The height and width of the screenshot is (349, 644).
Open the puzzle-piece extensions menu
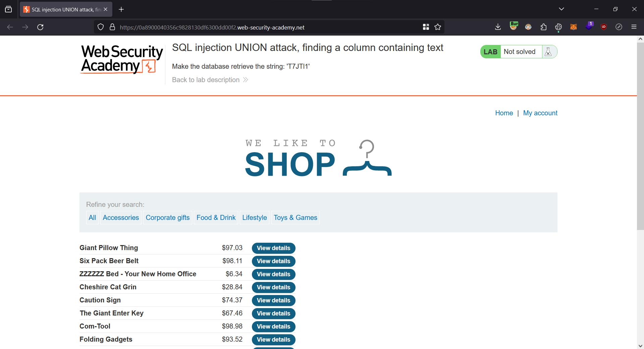coord(543,27)
